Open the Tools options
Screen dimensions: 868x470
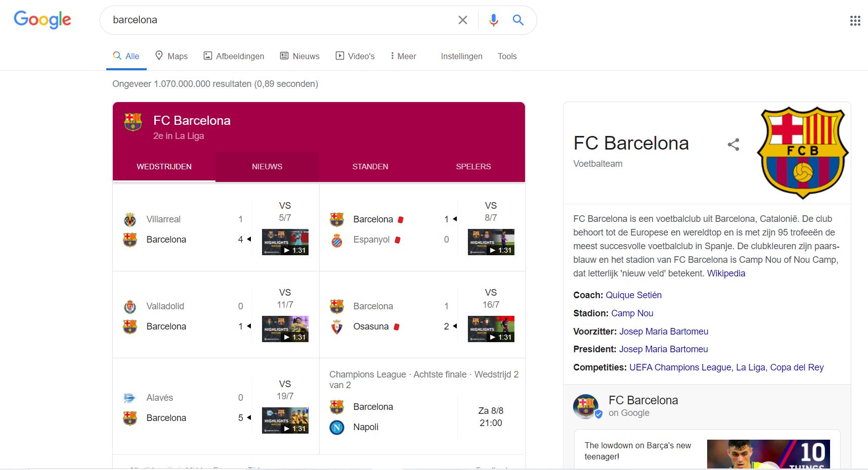pos(507,56)
